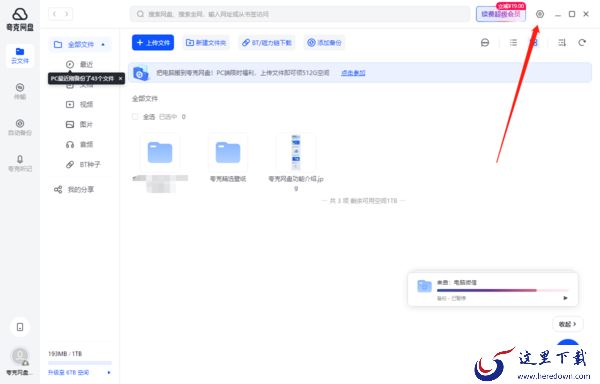Switch to list view

click(513, 42)
